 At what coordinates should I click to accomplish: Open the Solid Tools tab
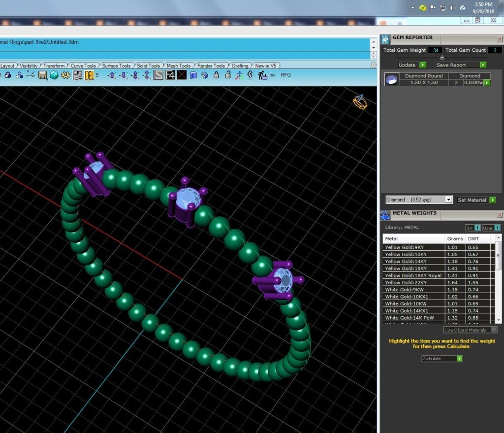point(149,66)
